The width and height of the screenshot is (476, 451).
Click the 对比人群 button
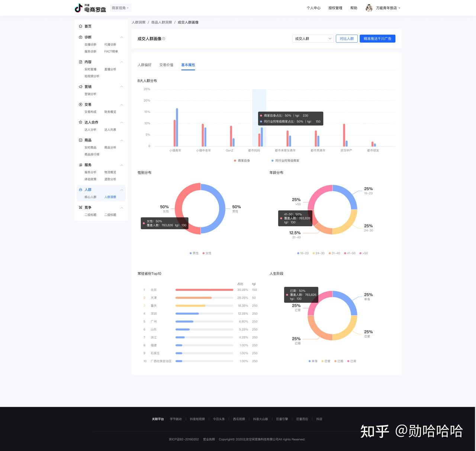click(347, 39)
